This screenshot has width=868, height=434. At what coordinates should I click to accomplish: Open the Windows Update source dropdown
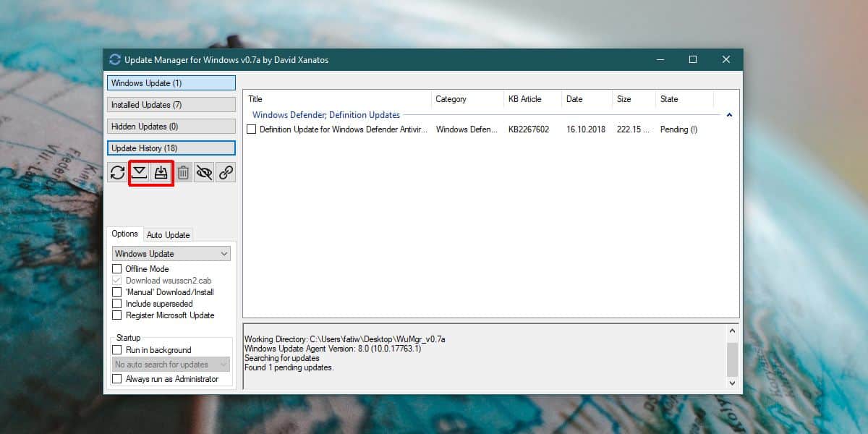[x=171, y=254]
